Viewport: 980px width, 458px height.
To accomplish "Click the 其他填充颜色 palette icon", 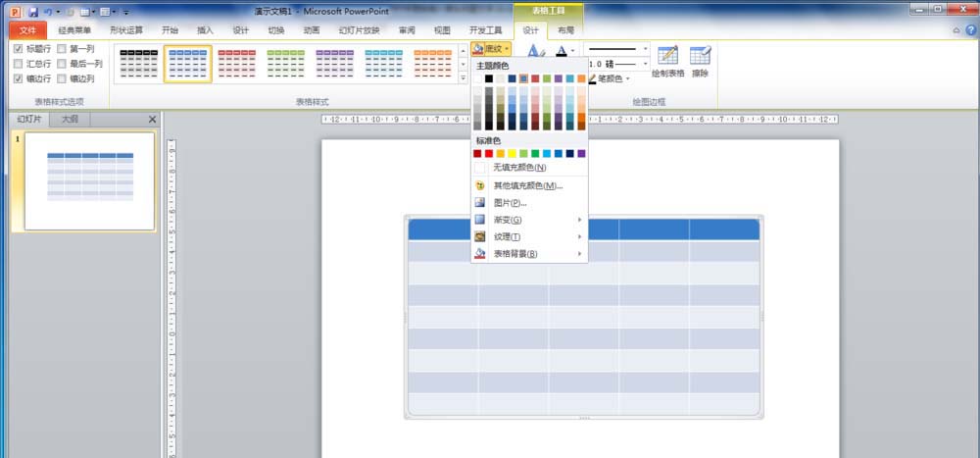I will click(480, 185).
